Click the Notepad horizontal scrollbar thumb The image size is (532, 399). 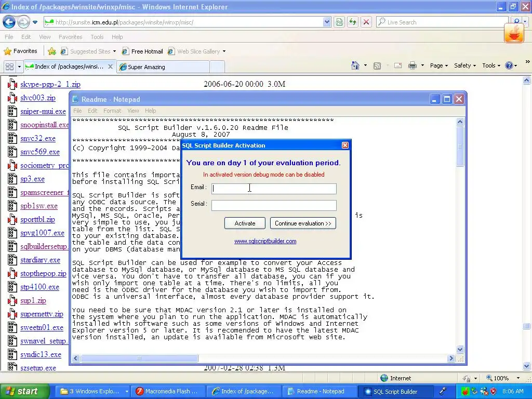pos(139,358)
